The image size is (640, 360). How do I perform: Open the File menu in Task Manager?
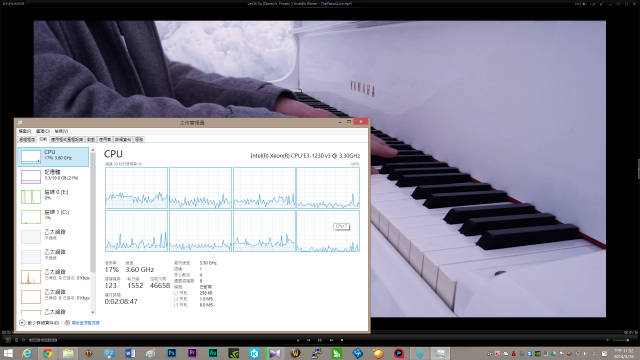[x=24, y=131]
